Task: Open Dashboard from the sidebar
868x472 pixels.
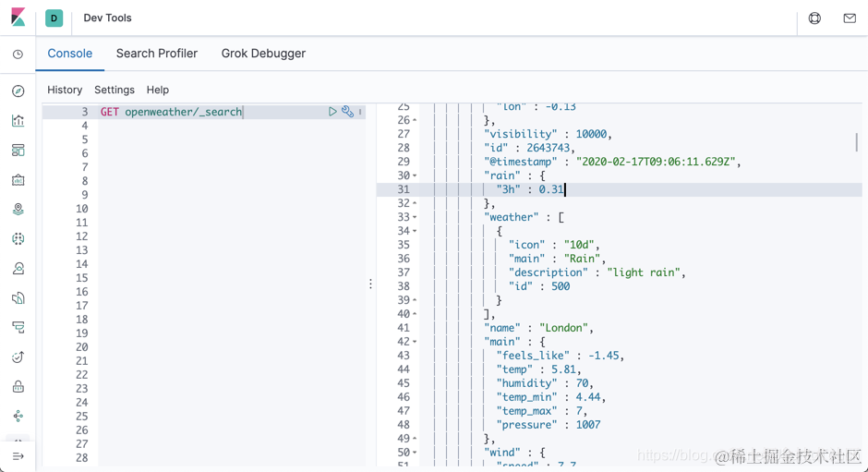Action: click(x=18, y=151)
